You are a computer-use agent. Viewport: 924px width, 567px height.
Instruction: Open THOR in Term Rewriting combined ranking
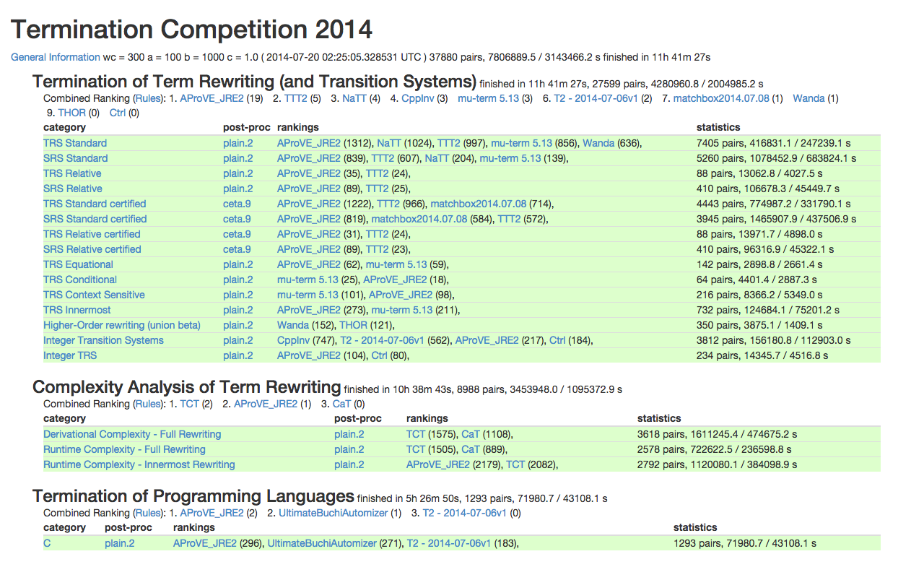click(x=71, y=113)
